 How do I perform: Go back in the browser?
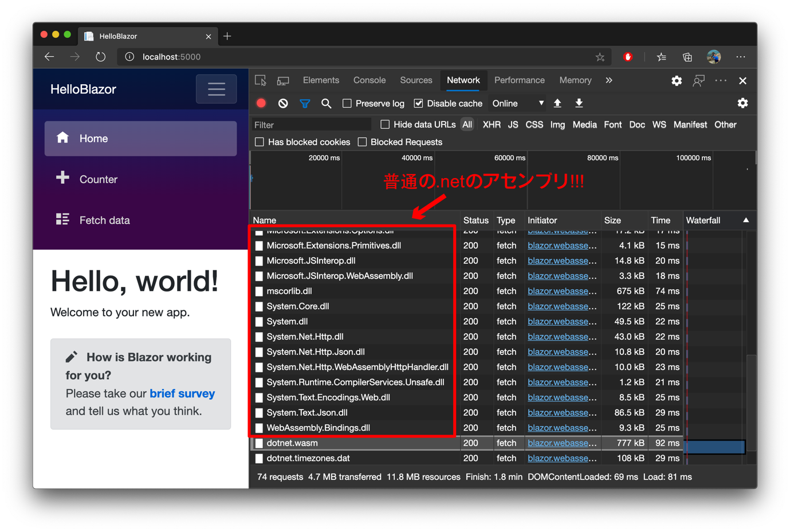pyautogui.click(x=50, y=57)
